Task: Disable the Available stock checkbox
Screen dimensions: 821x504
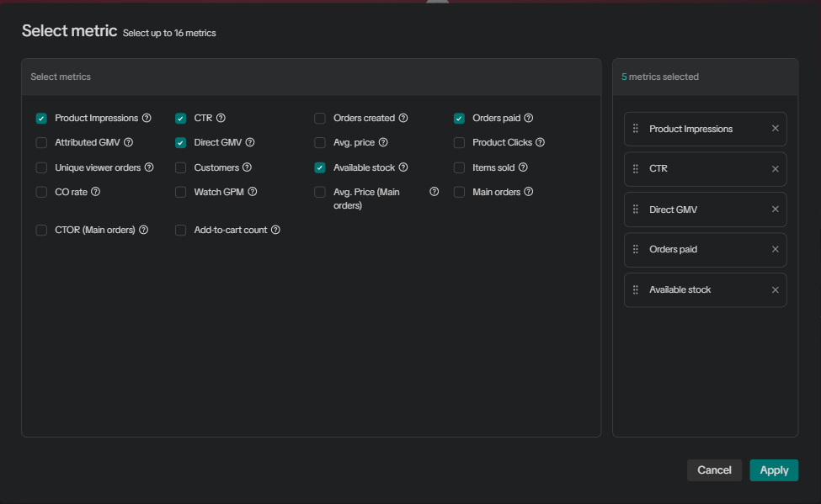Action: (x=320, y=167)
